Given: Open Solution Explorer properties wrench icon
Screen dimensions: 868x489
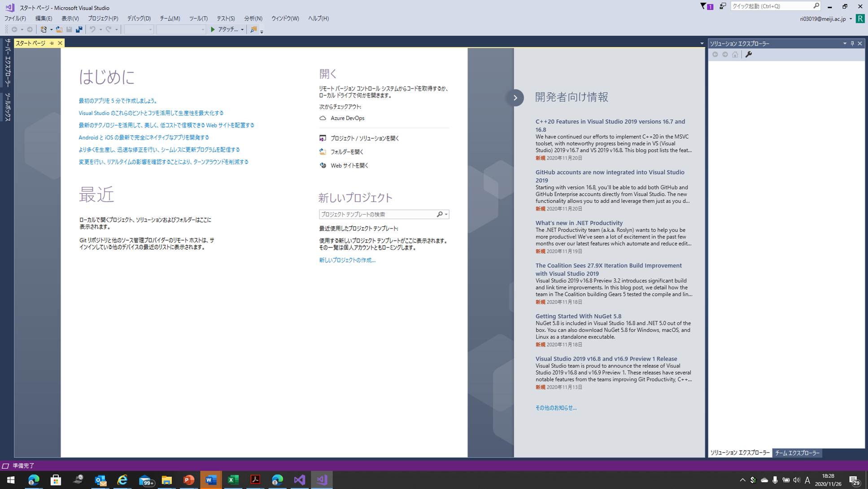Looking at the screenshot, I should click(748, 54).
